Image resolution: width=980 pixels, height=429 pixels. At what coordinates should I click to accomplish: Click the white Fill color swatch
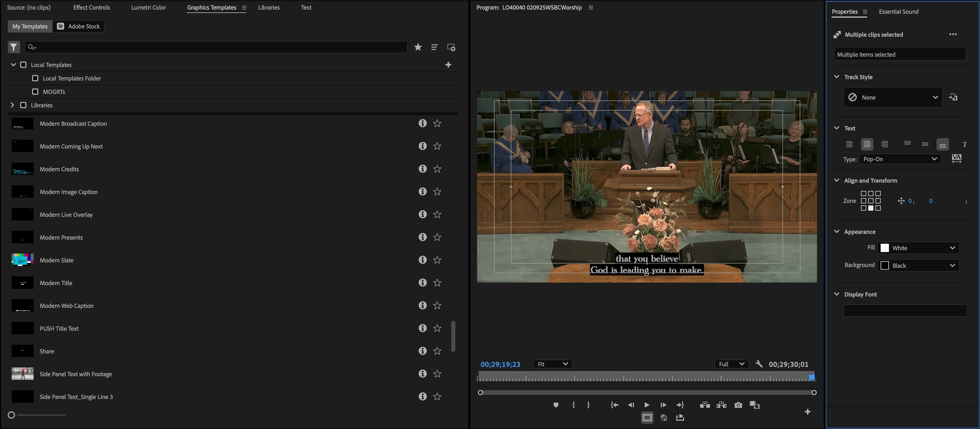coord(885,248)
